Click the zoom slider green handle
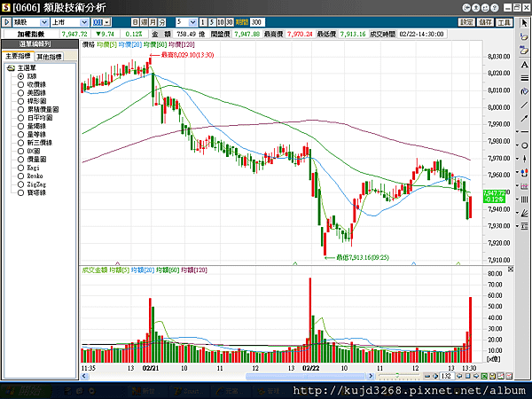This screenshot has height=399, width=532. pos(397,376)
